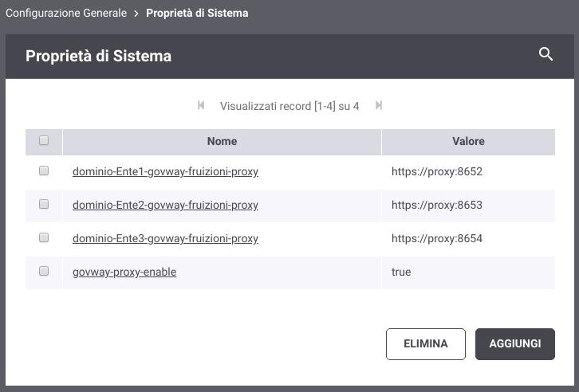Open dominio-Ente3-govway-fruizioni-proxy property link

[x=165, y=238]
